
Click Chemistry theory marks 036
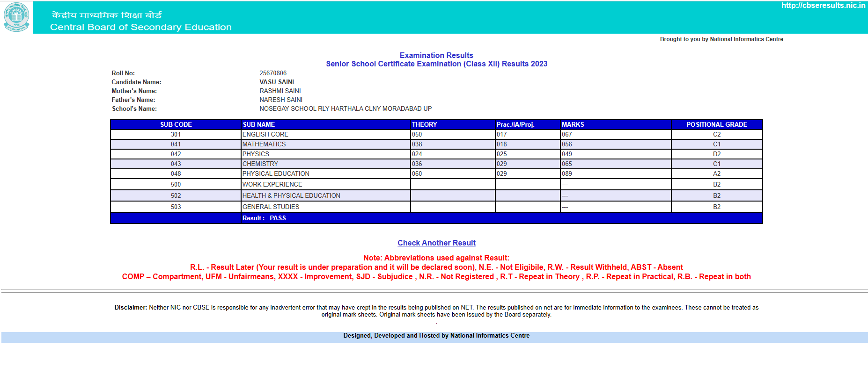[x=417, y=164]
